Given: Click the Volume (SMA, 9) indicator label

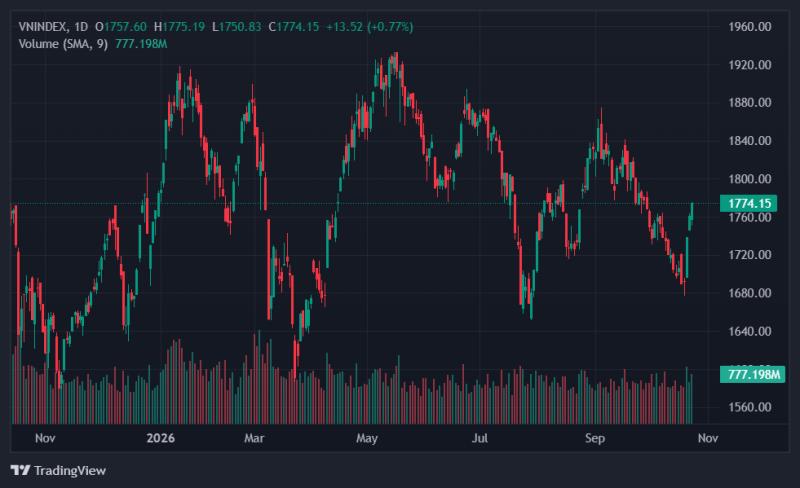Looking at the screenshot, I should (x=63, y=44).
